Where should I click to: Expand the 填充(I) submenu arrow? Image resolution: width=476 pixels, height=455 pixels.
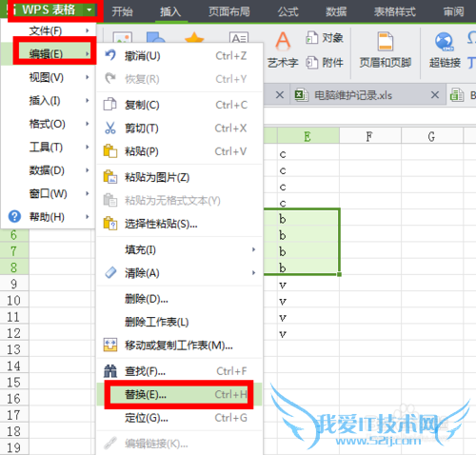(x=253, y=249)
